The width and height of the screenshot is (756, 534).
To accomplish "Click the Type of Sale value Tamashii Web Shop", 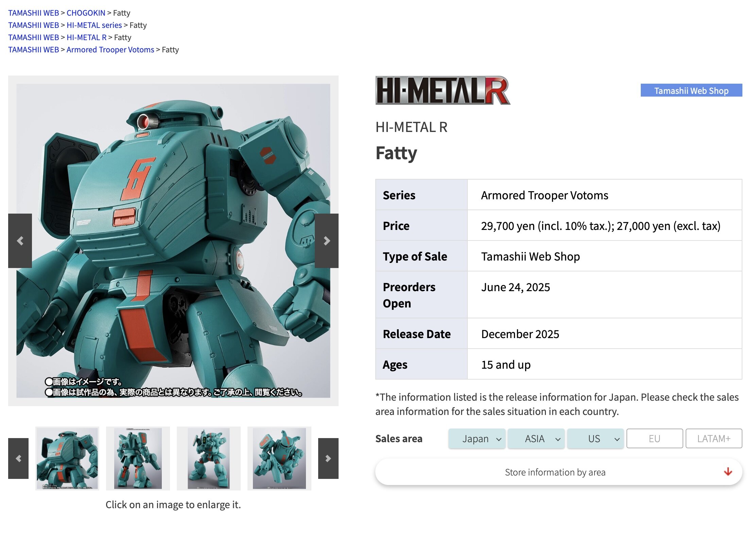I will click(x=530, y=256).
